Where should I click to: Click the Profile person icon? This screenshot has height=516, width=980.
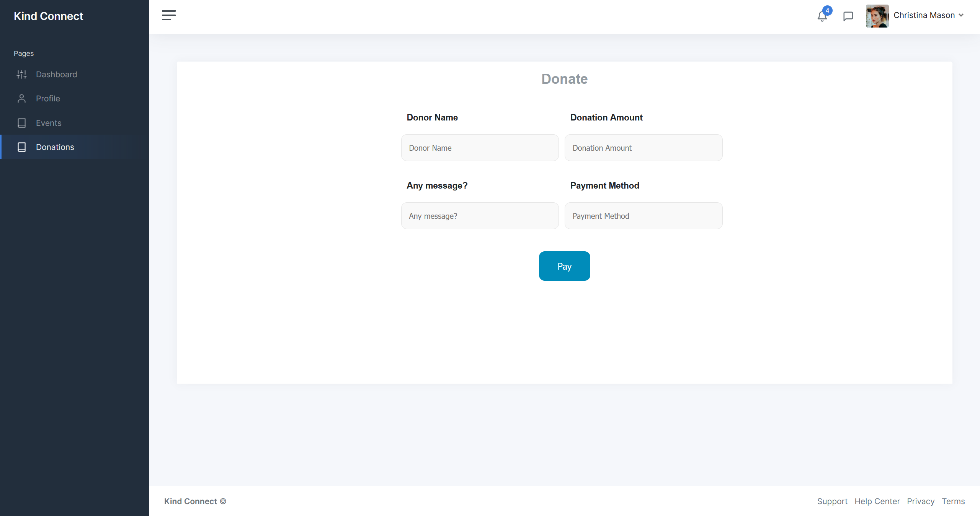tap(22, 99)
